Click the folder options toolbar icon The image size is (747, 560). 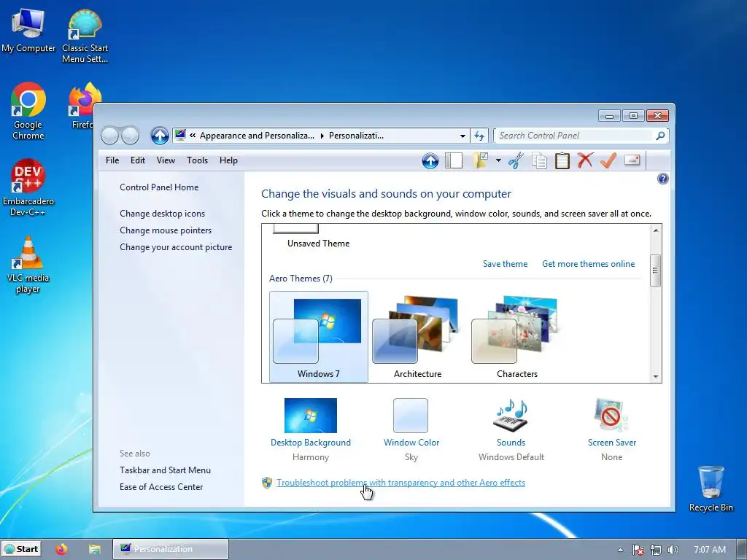[481, 160]
